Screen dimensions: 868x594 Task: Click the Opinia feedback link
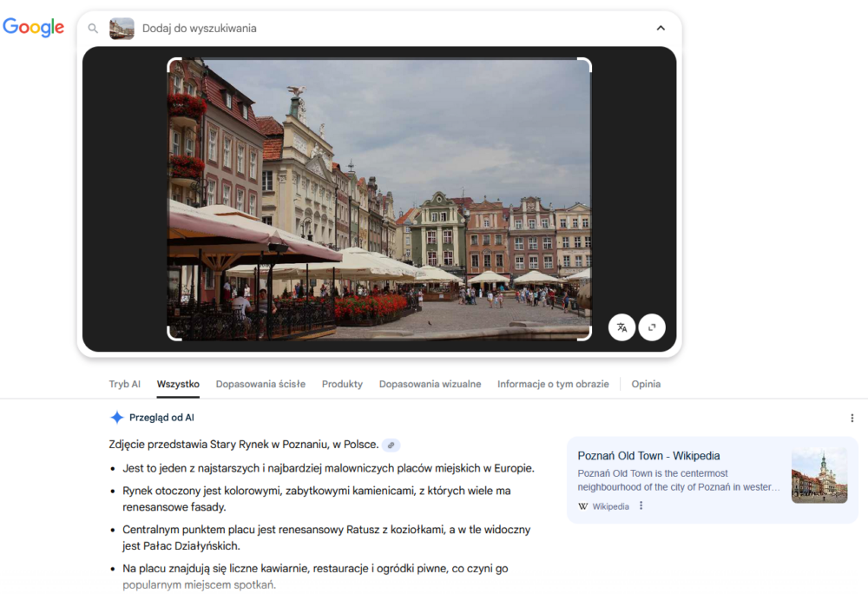646,384
